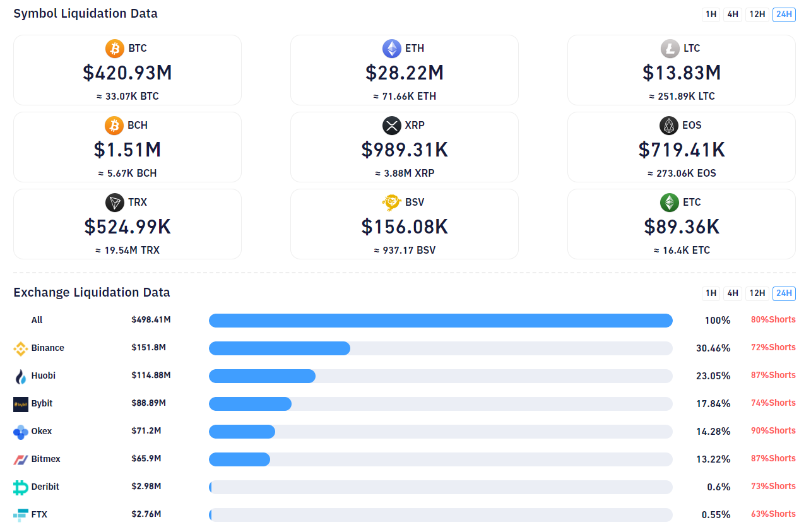Click the BCH $1.51M liquidation card
This screenshot has width=811, height=532.
[x=127, y=147]
